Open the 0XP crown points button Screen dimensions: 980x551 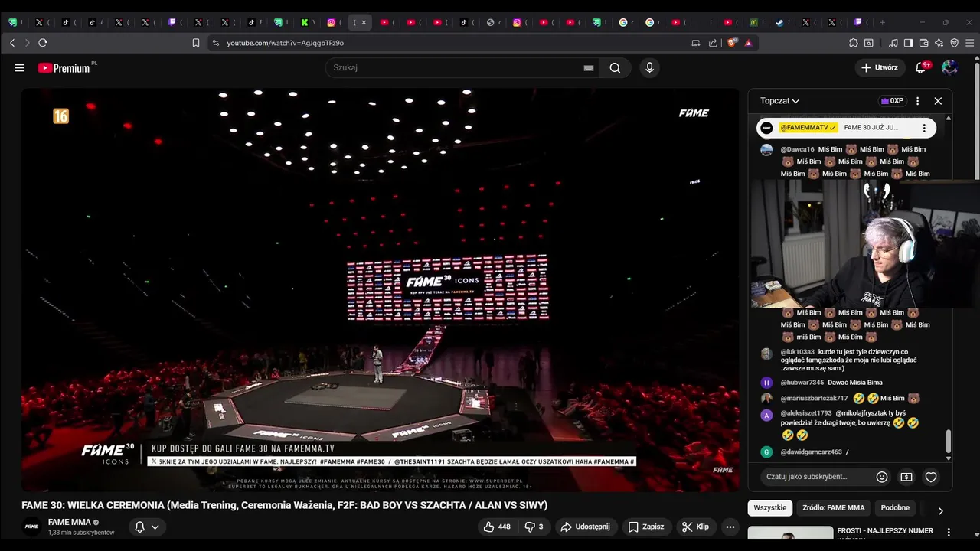tap(892, 101)
